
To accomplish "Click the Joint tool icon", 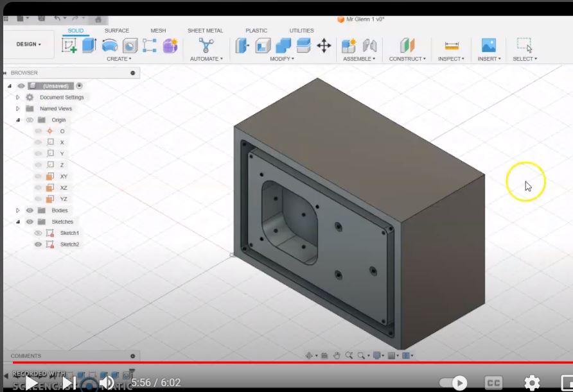I will (x=369, y=46).
